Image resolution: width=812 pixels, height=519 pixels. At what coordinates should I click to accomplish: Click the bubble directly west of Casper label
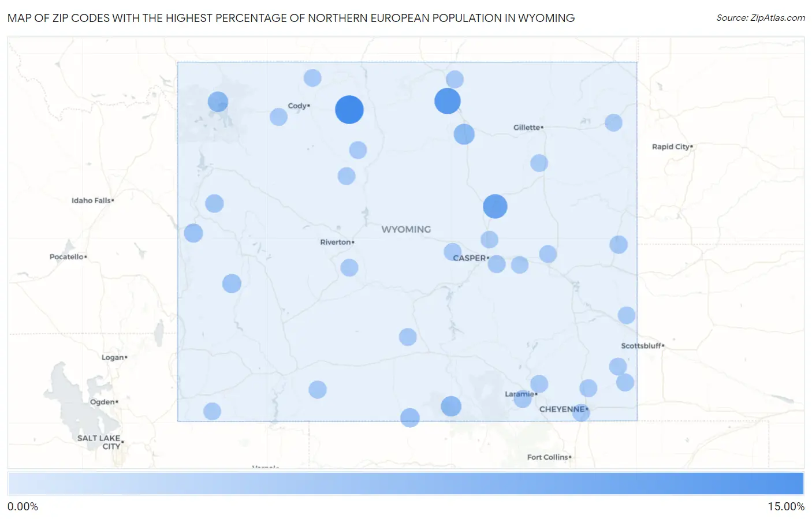[452, 252]
